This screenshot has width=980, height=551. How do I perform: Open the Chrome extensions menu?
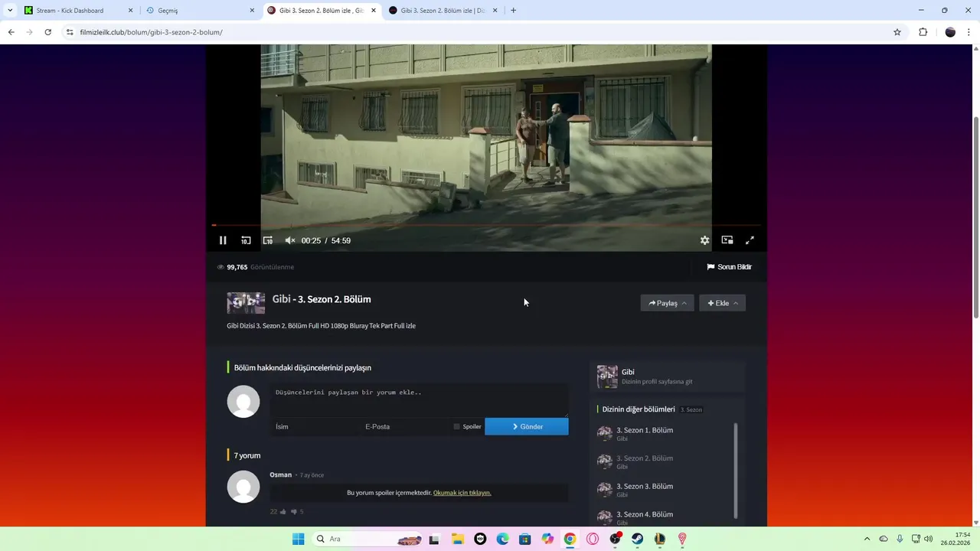923,32
